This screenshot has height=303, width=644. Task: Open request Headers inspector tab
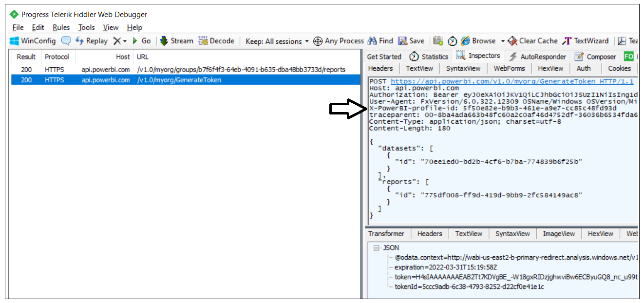pos(380,69)
